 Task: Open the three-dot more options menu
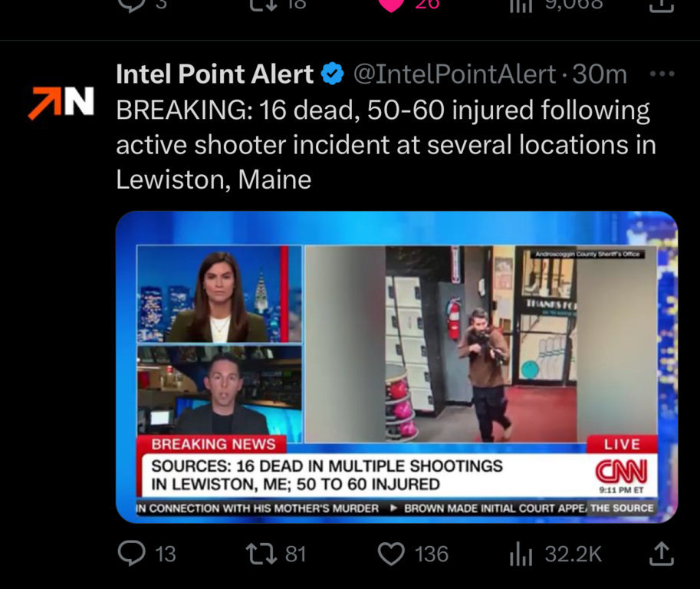[662, 74]
